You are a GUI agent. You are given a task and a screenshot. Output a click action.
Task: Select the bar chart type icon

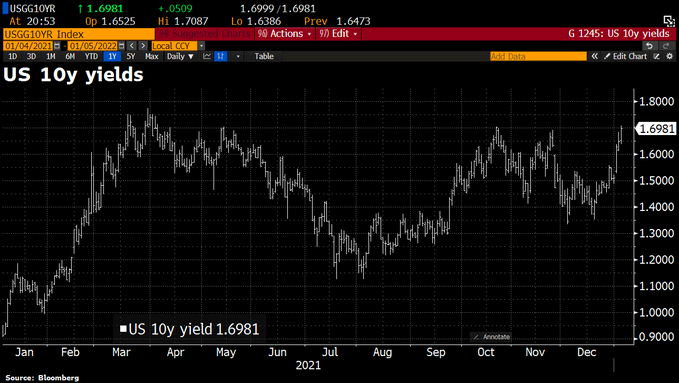[220, 56]
